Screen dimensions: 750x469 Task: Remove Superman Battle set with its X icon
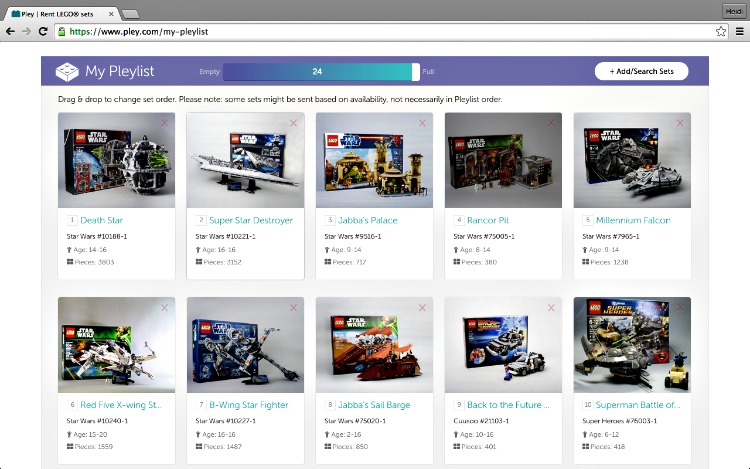pos(680,308)
